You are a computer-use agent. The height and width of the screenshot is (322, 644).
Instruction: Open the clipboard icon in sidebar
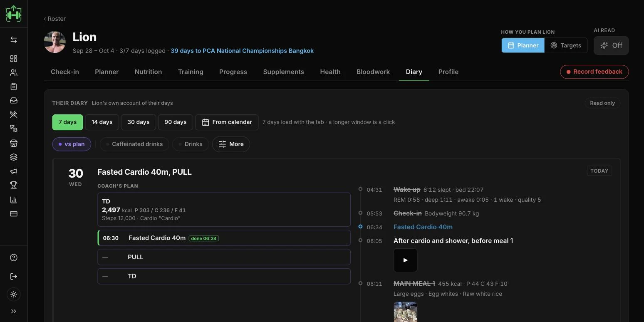[14, 87]
